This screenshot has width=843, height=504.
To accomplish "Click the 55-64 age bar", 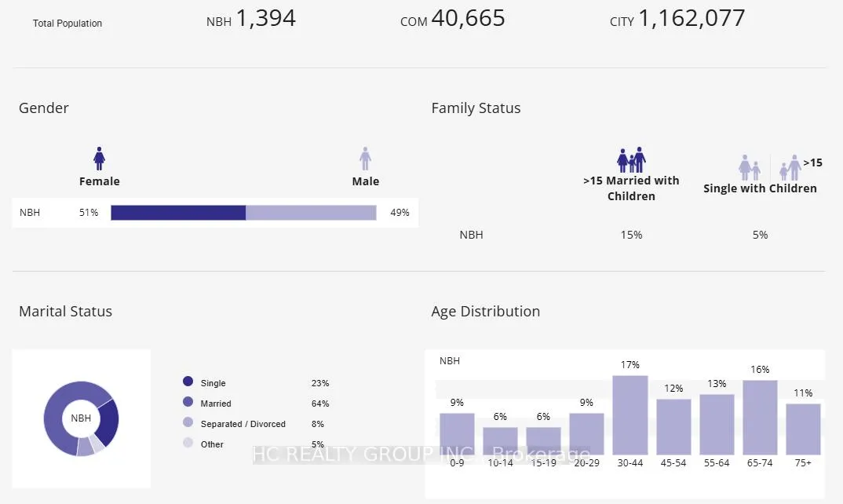I will tap(717, 425).
